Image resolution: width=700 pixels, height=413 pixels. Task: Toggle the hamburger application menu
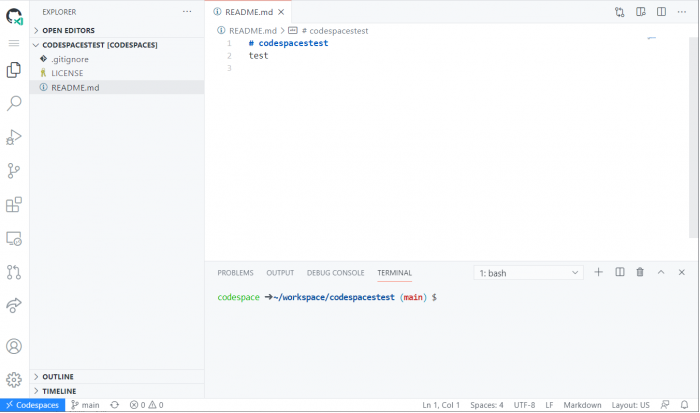[14, 44]
